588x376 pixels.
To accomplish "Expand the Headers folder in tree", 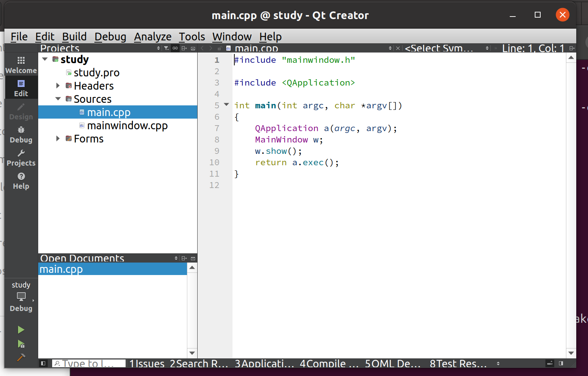I will tap(58, 86).
